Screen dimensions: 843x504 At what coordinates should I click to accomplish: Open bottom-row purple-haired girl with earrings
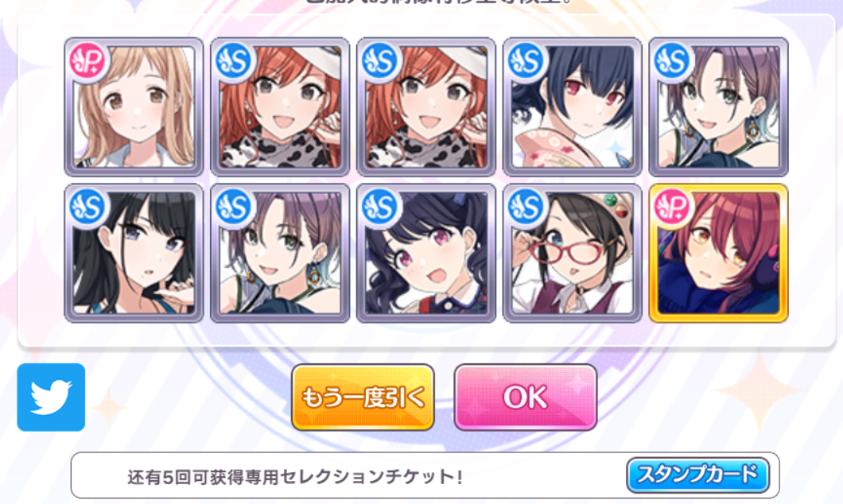pos(280,253)
